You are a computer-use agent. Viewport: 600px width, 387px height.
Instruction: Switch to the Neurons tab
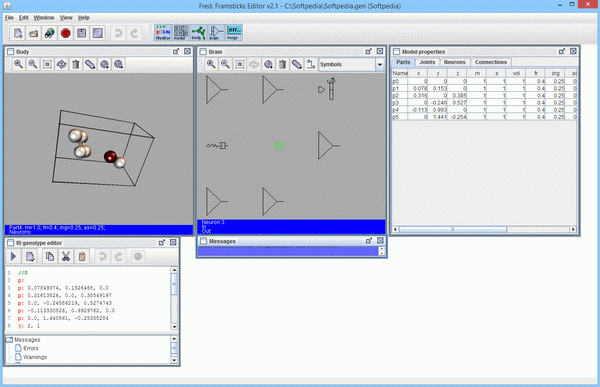[455, 62]
